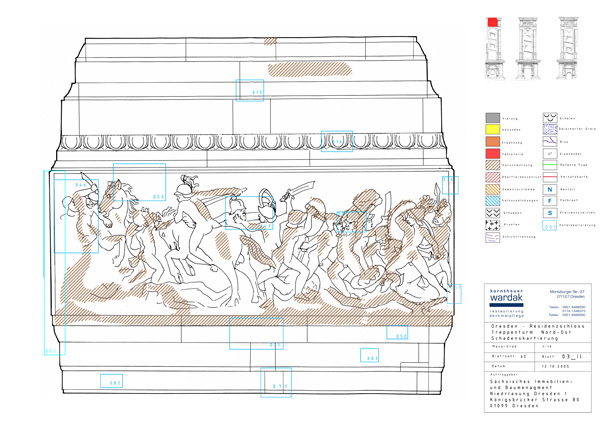This screenshot has height=425, width=600.
Task: Open the middle tower elevation thumbnail
Action: [528, 47]
